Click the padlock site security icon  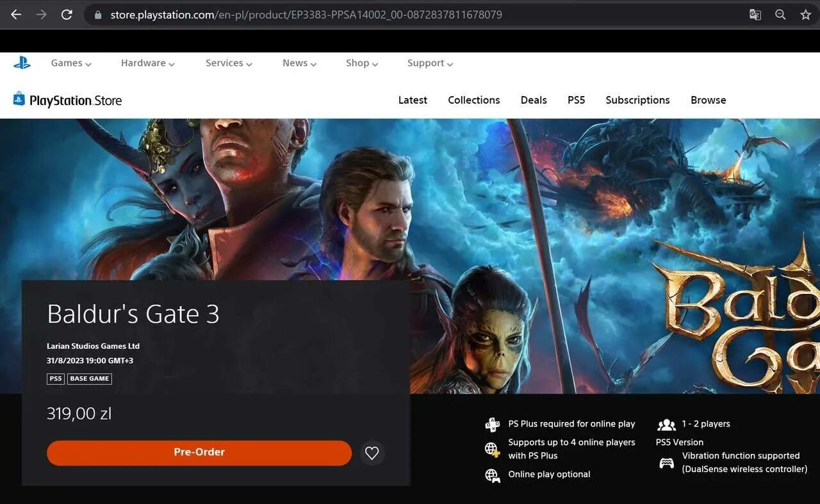[98, 15]
